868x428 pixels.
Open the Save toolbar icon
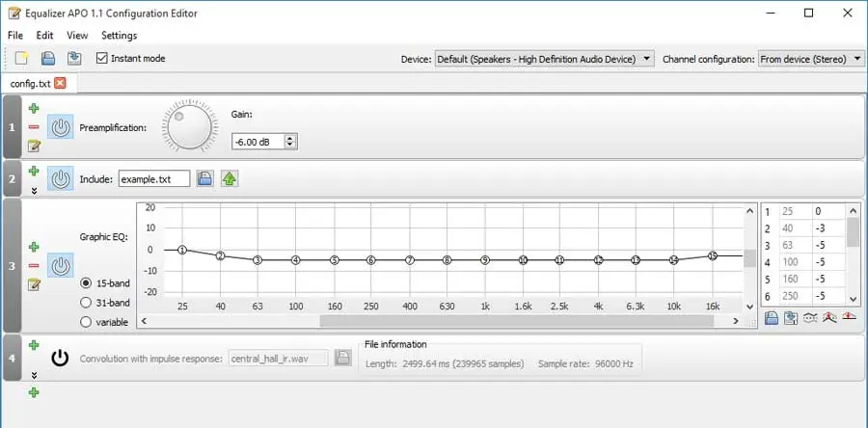pyautogui.click(x=48, y=58)
